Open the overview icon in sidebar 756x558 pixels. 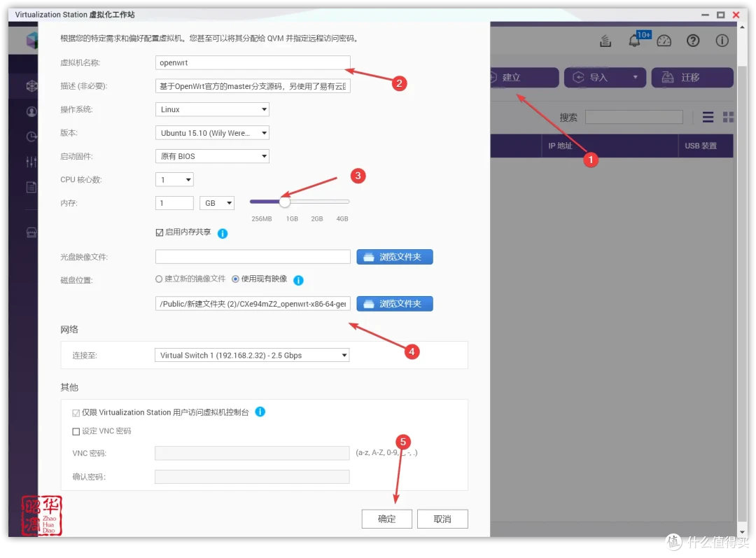31,86
